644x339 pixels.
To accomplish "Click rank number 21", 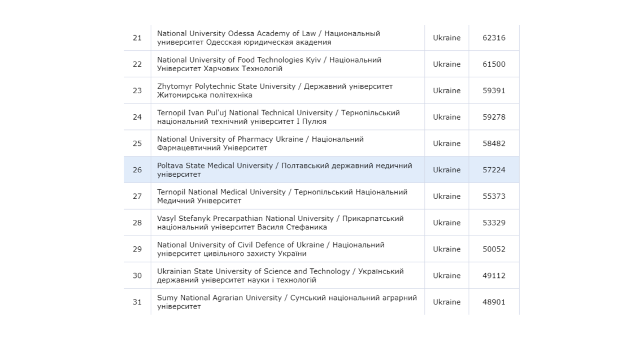I will point(137,38).
